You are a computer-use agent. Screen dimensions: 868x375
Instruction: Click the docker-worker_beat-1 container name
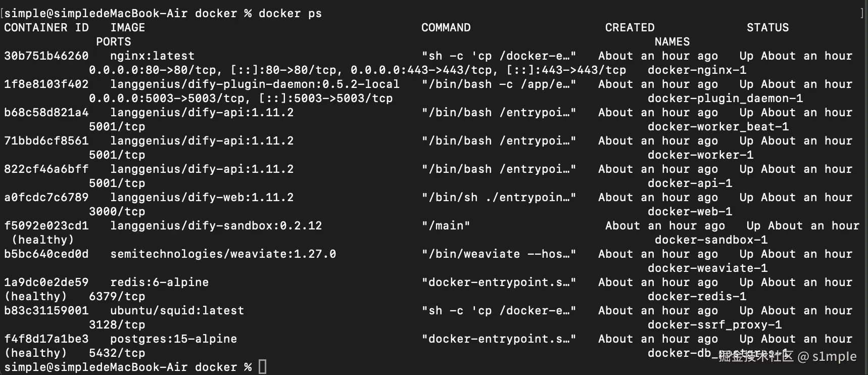tap(718, 127)
